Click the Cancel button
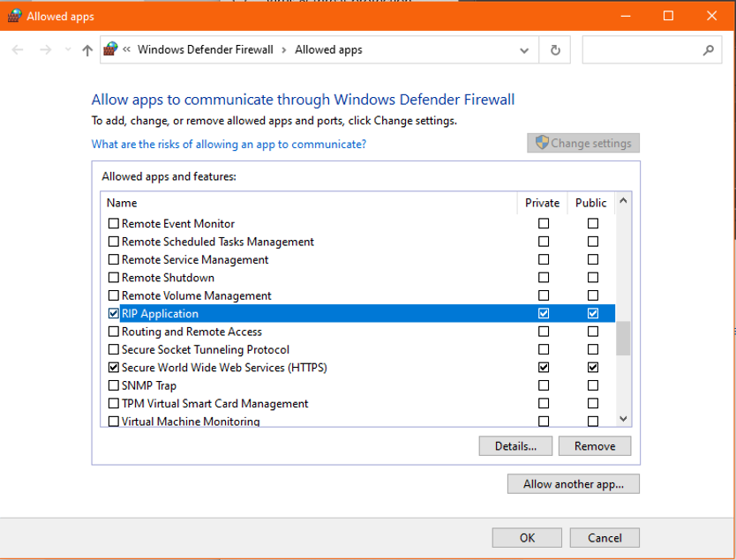The height and width of the screenshot is (560, 736). 605,538
